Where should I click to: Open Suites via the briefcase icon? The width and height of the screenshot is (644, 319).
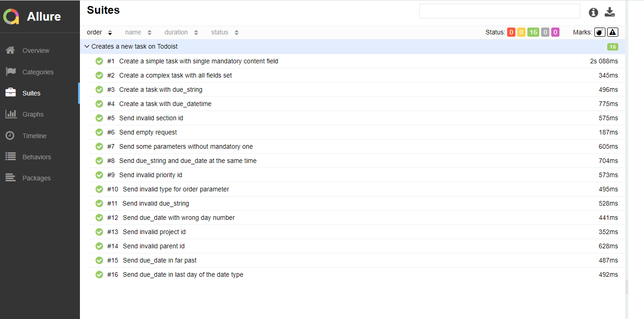11,93
